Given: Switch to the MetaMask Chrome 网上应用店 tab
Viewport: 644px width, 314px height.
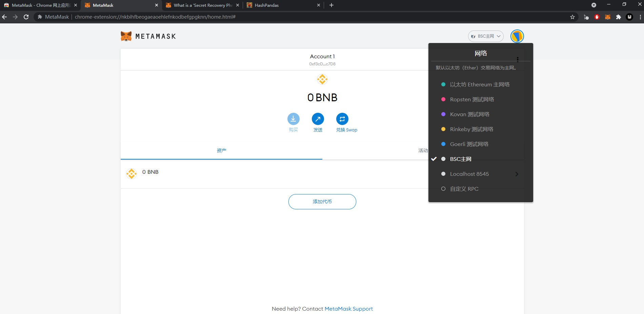Looking at the screenshot, I should 40,5.
